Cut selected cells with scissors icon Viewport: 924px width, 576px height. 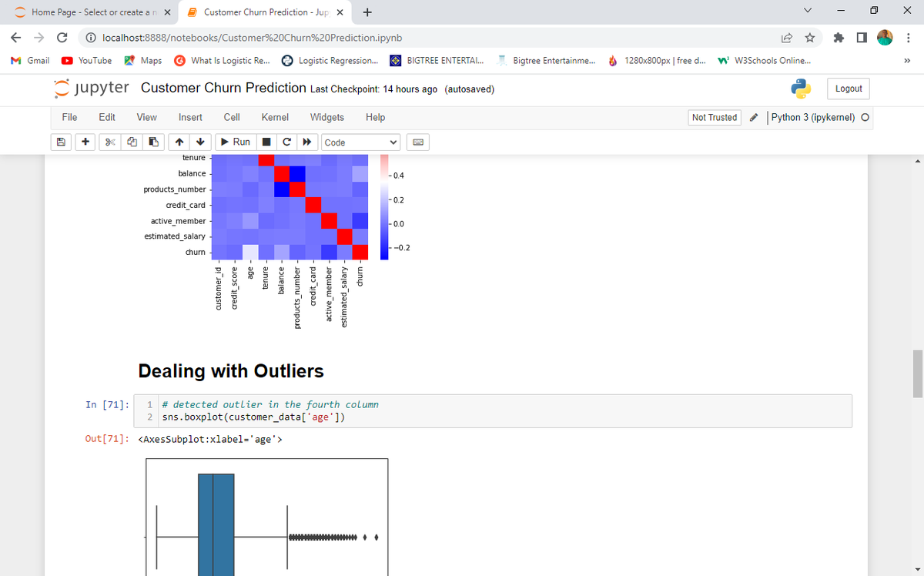click(x=109, y=142)
